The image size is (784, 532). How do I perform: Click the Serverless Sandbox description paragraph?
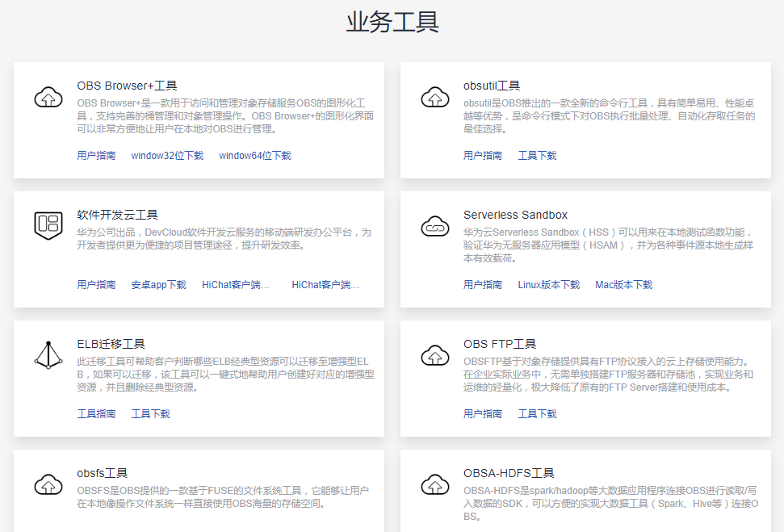coord(608,245)
